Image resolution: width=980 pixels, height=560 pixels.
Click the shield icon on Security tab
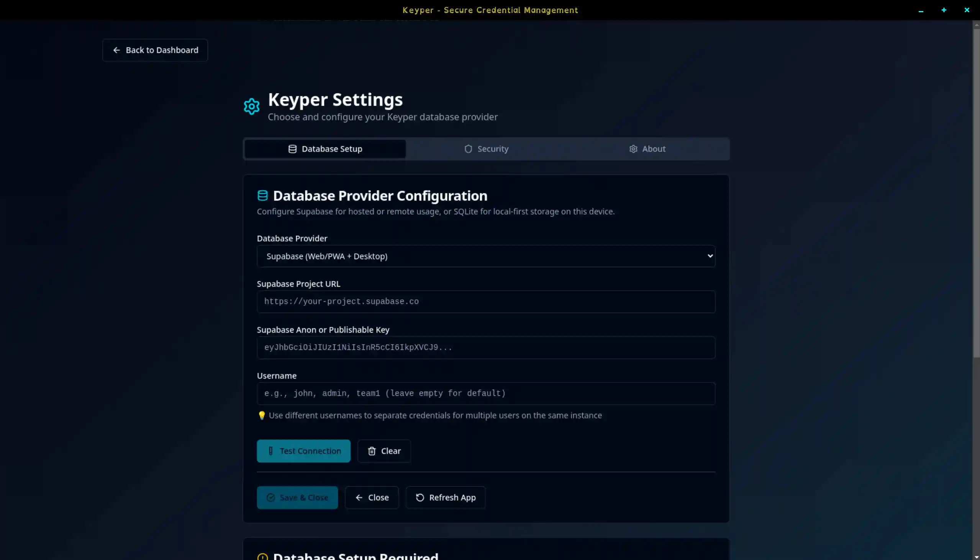(468, 149)
